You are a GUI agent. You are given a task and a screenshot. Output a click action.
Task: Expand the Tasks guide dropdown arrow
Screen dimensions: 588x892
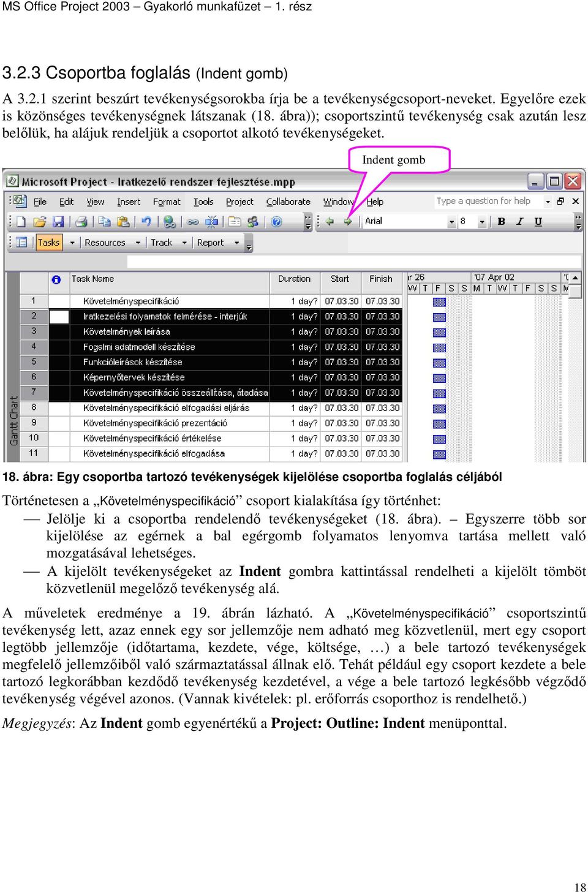coord(72,243)
